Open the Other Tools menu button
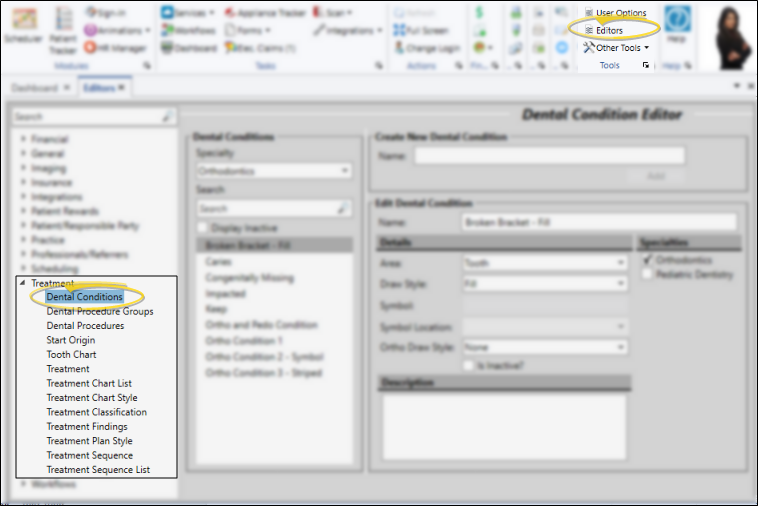 pyautogui.click(x=616, y=47)
